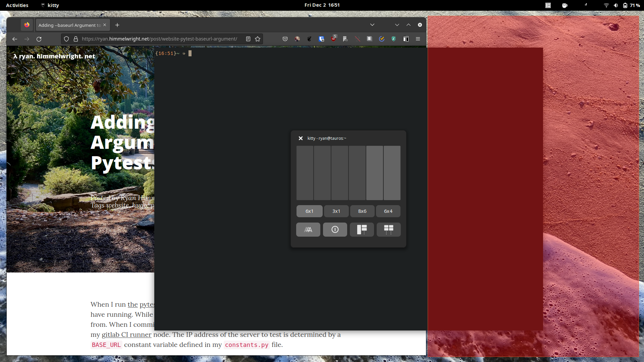
Task: Expand the list all tabs chevron
Action: 372,25
